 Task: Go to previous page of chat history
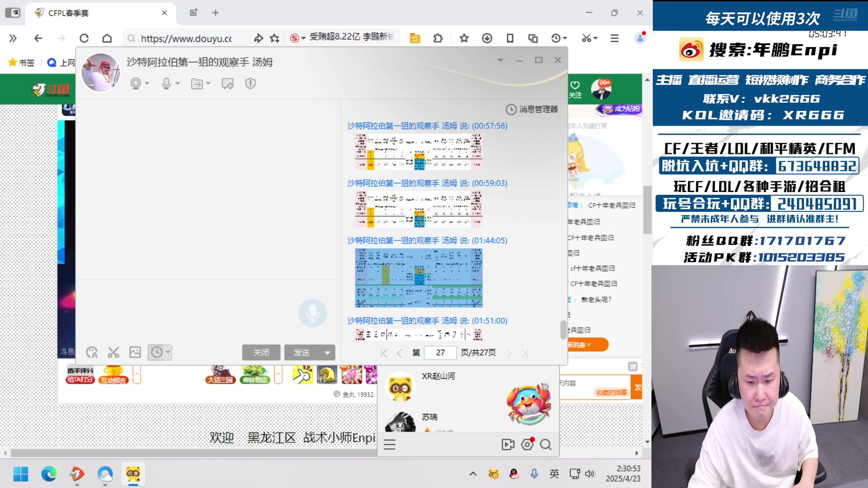[400, 353]
